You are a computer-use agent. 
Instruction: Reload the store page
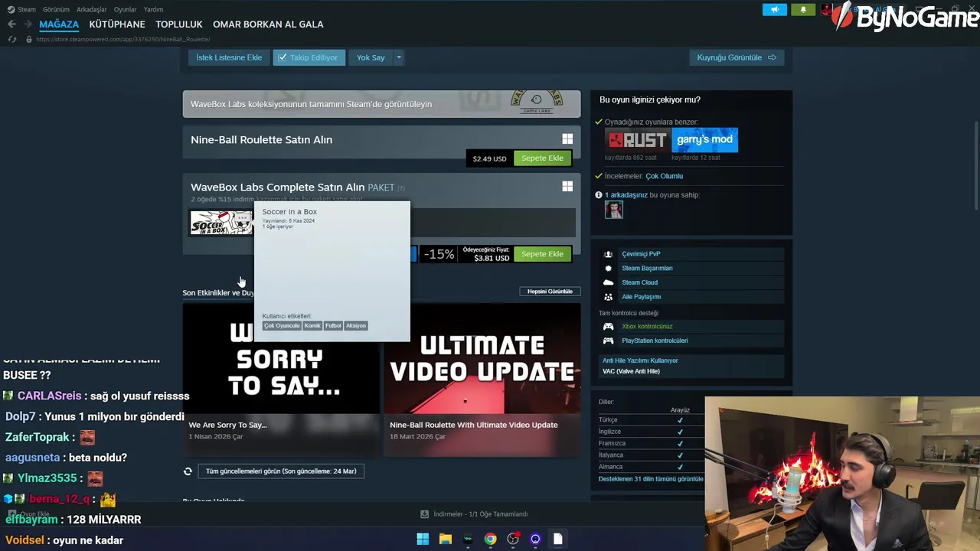[11, 39]
